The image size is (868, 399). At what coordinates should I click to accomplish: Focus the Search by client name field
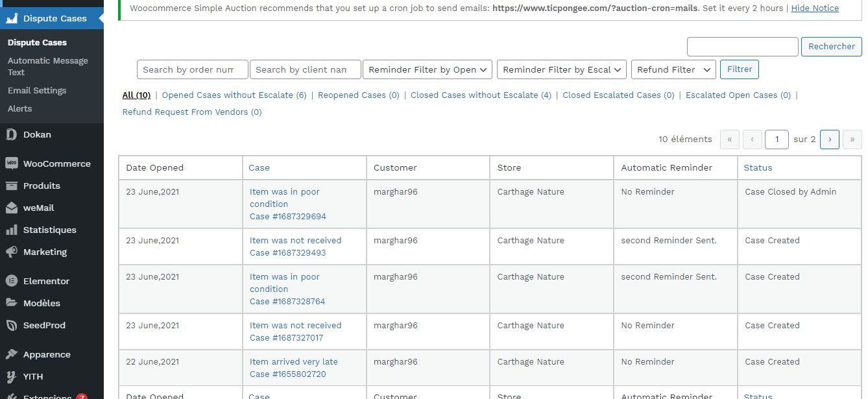click(x=306, y=69)
